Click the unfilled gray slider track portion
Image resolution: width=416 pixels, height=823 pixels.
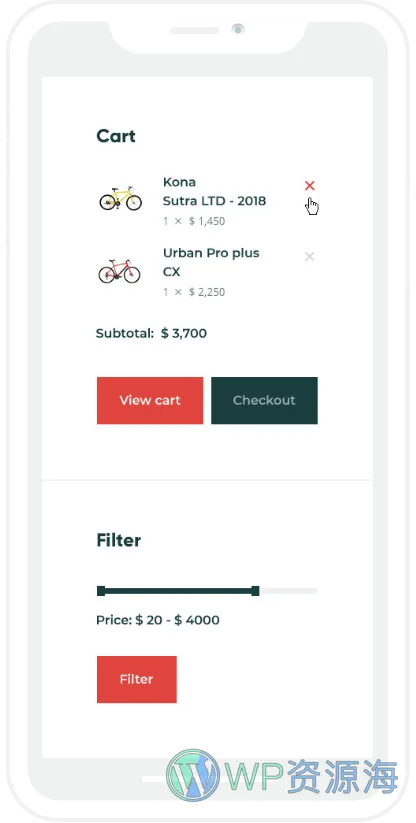coord(289,591)
